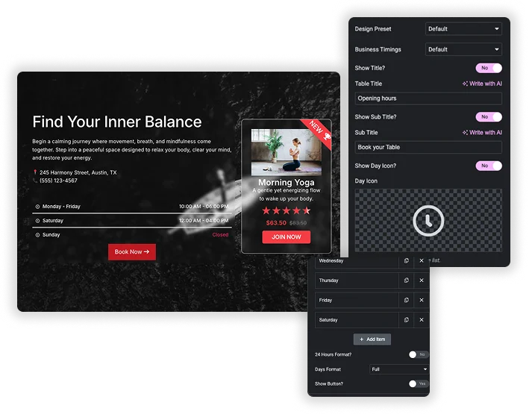The height and width of the screenshot is (414, 532).
Task: Click Write with AI for Sub Title
Action: pos(482,132)
